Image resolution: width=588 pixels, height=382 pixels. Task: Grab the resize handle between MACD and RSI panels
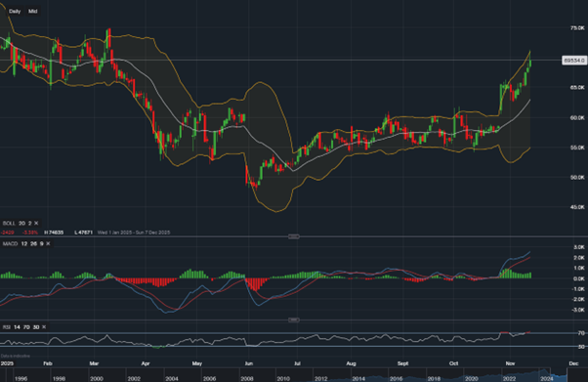pyautogui.click(x=294, y=320)
